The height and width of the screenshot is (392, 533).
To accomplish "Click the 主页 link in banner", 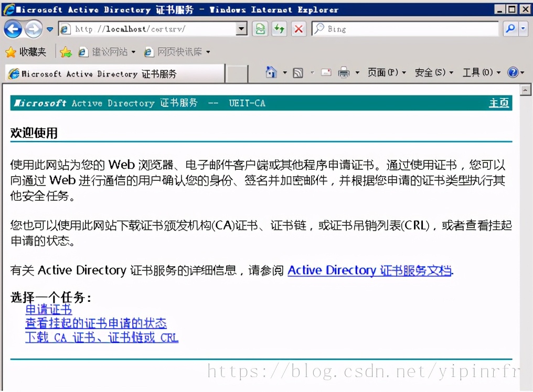I will click(499, 103).
